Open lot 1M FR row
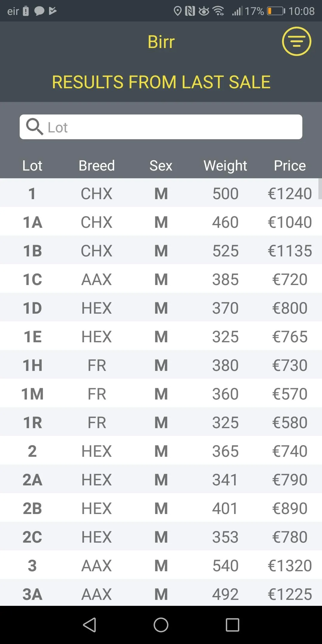The image size is (322, 644). [x=161, y=394]
